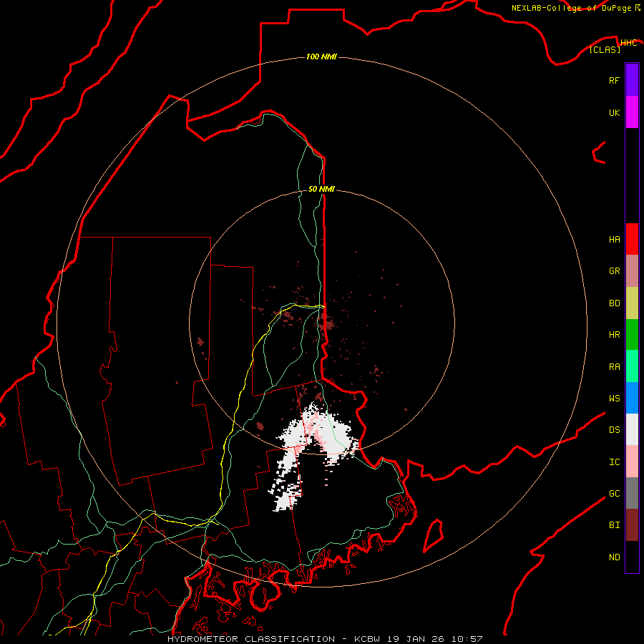This screenshot has height=644, width=644.
Task: Click the WS legend label
Action: coord(614,399)
